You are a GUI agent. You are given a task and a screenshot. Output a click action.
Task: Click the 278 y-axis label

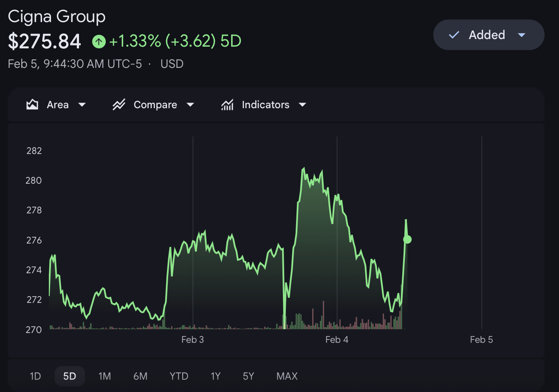coord(34,210)
